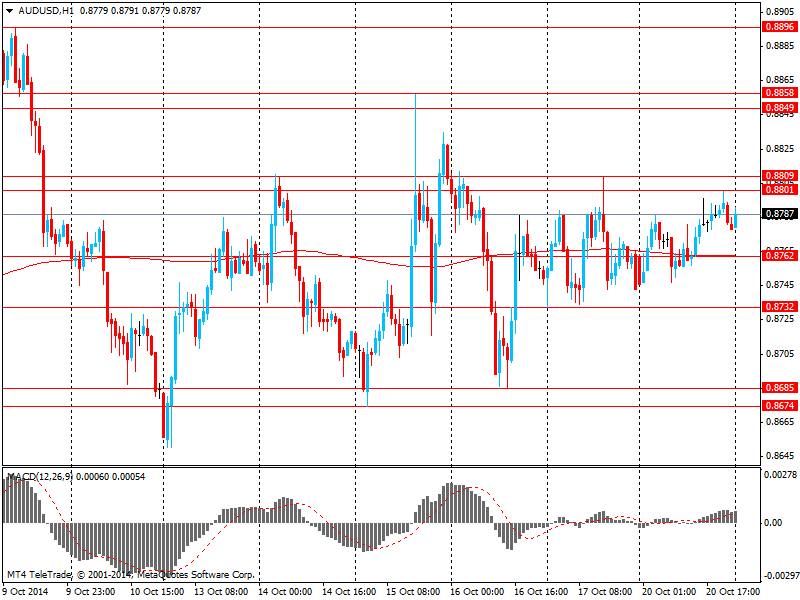Click the triangle arrow beside AUDUSD,H1 title
The height and width of the screenshot is (600, 800).
click(x=9, y=10)
